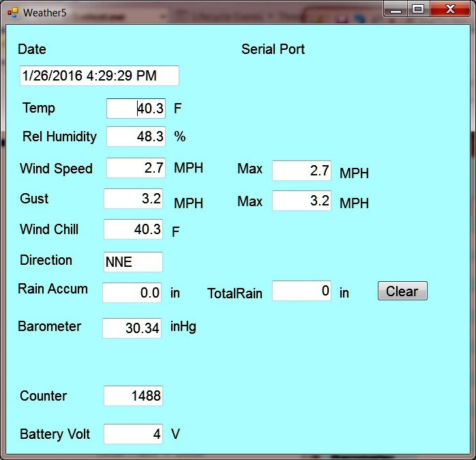Click the Direction label

coord(46,261)
